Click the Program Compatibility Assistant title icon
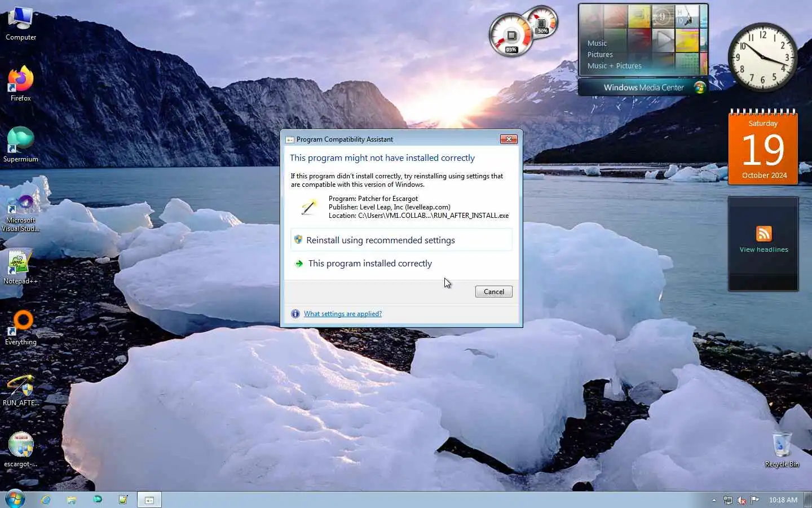This screenshot has width=812, height=508. 289,139
